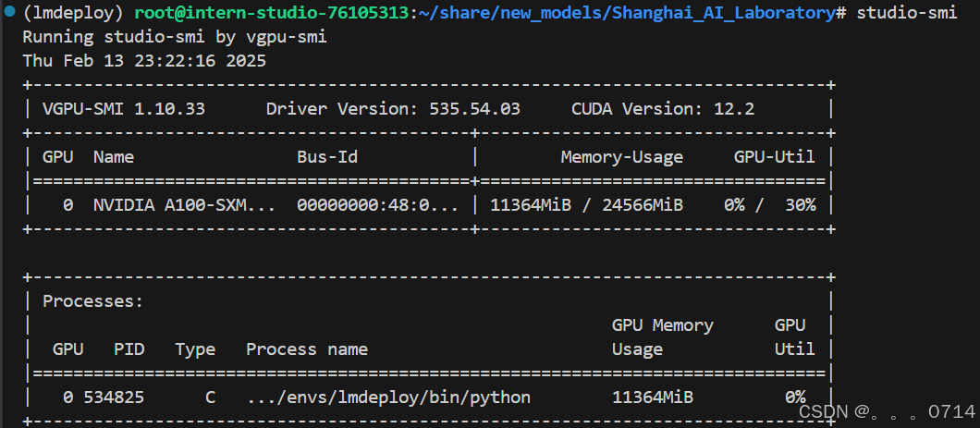980x428 pixels.
Task: Click the Type column header
Action: (195, 349)
